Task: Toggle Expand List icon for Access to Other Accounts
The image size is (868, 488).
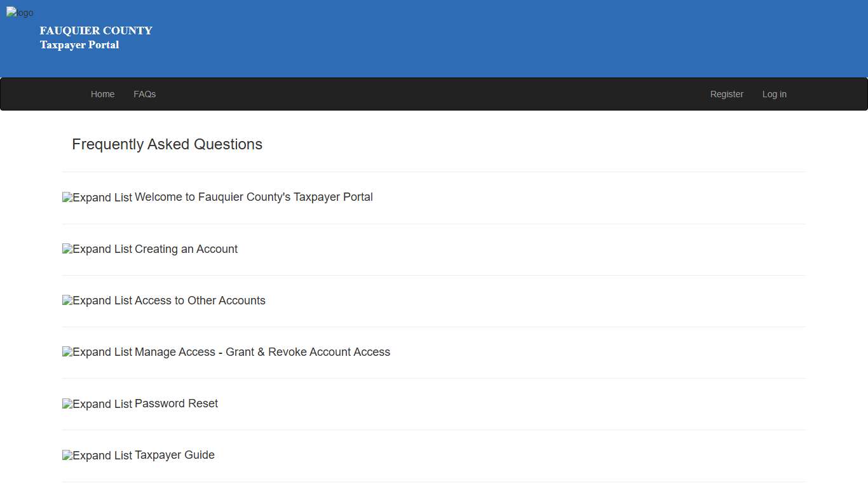Action: (97, 301)
